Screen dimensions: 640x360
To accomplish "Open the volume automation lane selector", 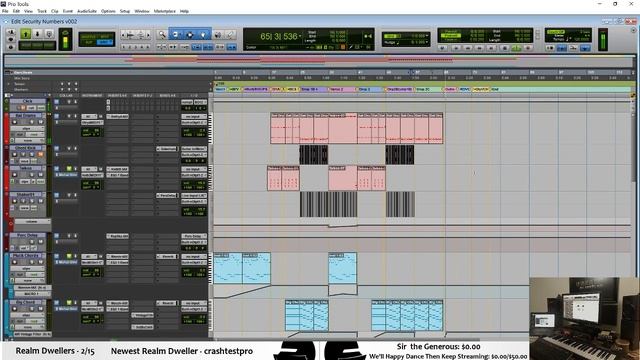I will point(32,221).
